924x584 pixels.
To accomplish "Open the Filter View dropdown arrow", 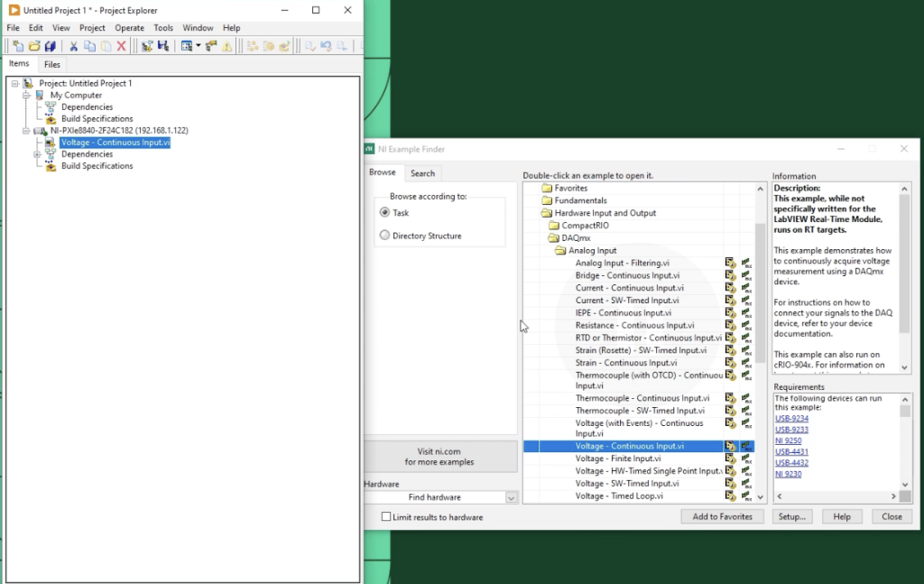I will click(198, 46).
